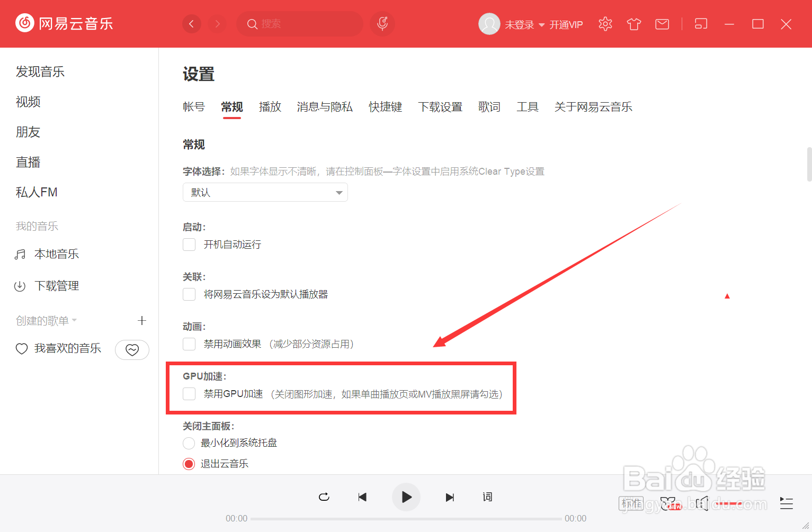Switch to the 帐号 tab
Screen dimensions: 812x532
pyautogui.click(x=194, y=107)
